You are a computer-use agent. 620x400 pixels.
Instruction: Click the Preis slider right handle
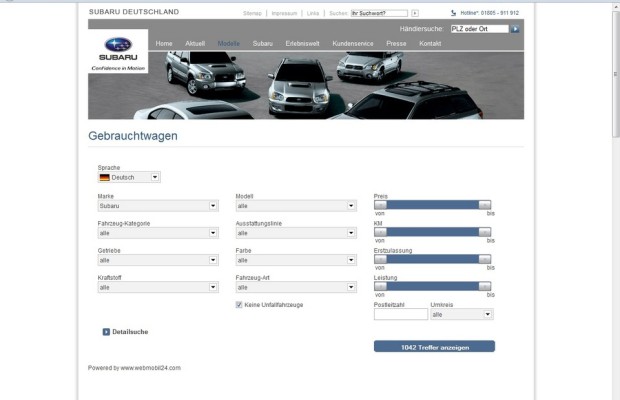tap(485, 205)
